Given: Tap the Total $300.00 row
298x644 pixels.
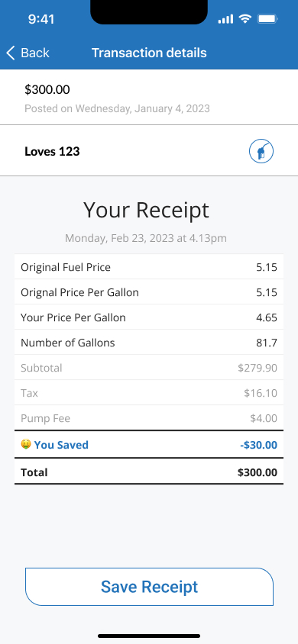Looking at the screenshot, I should 149,472.
